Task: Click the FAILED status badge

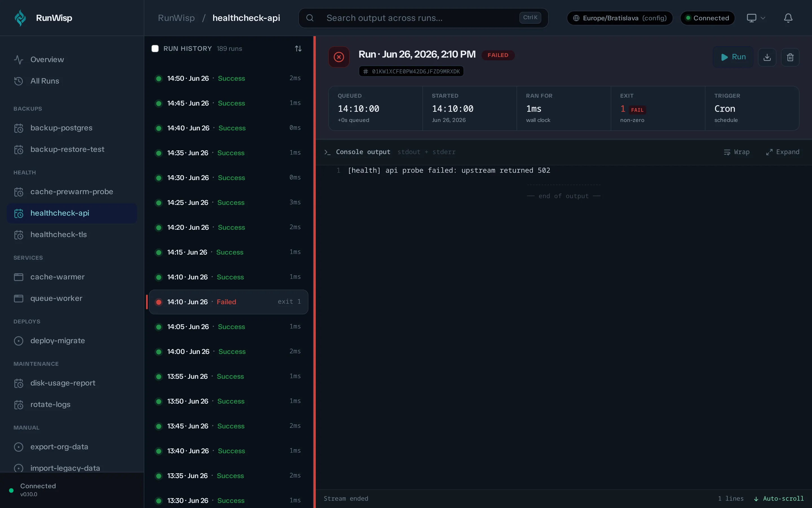Action: tap(498, 55)
